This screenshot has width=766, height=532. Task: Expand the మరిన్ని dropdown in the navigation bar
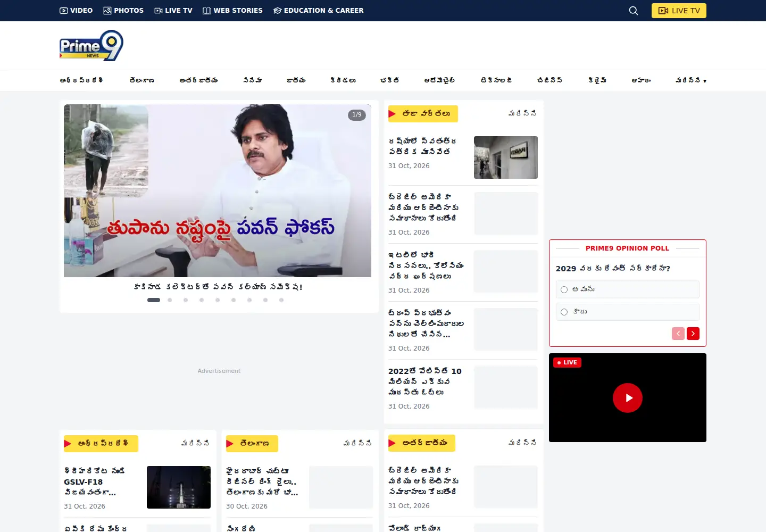691,80
